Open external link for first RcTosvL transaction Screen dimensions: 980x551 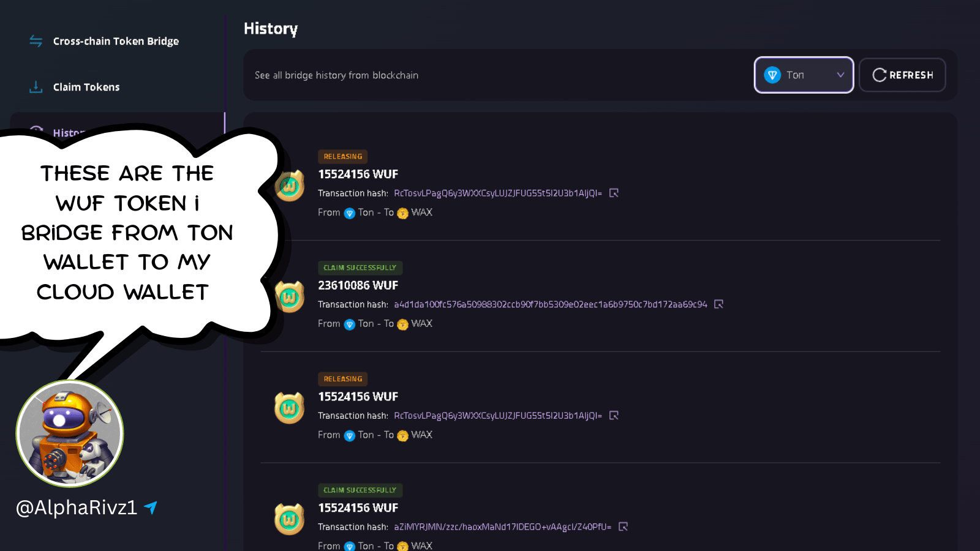pyautogui.click(x=614, y=193)
